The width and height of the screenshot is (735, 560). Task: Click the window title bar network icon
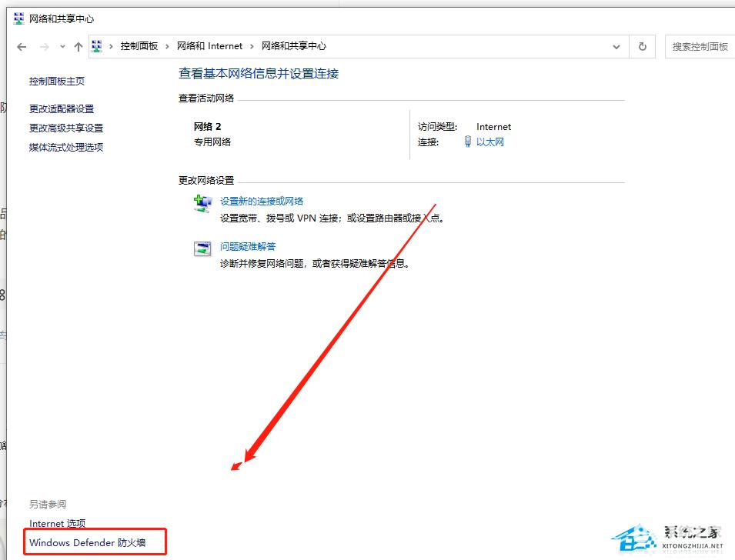[18, 18]
